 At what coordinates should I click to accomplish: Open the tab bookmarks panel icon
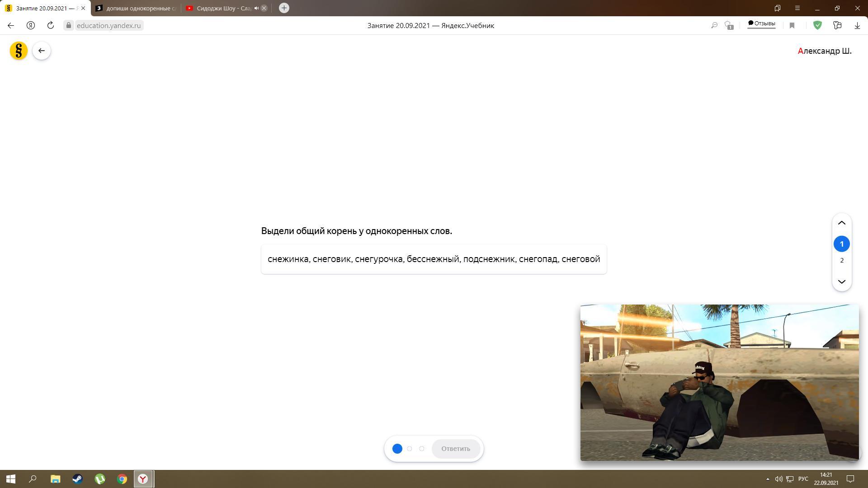[778, 8]
